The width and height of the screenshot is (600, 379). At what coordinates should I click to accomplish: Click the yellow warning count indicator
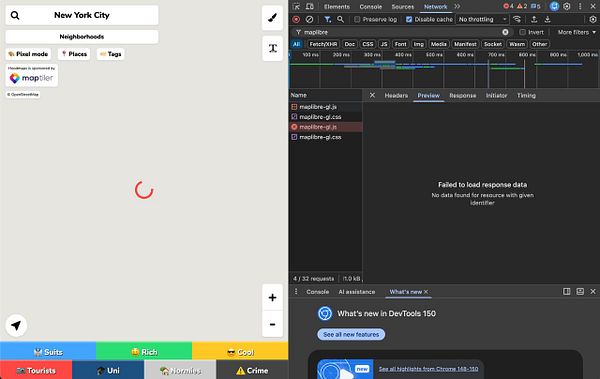[x=522, y=7]
